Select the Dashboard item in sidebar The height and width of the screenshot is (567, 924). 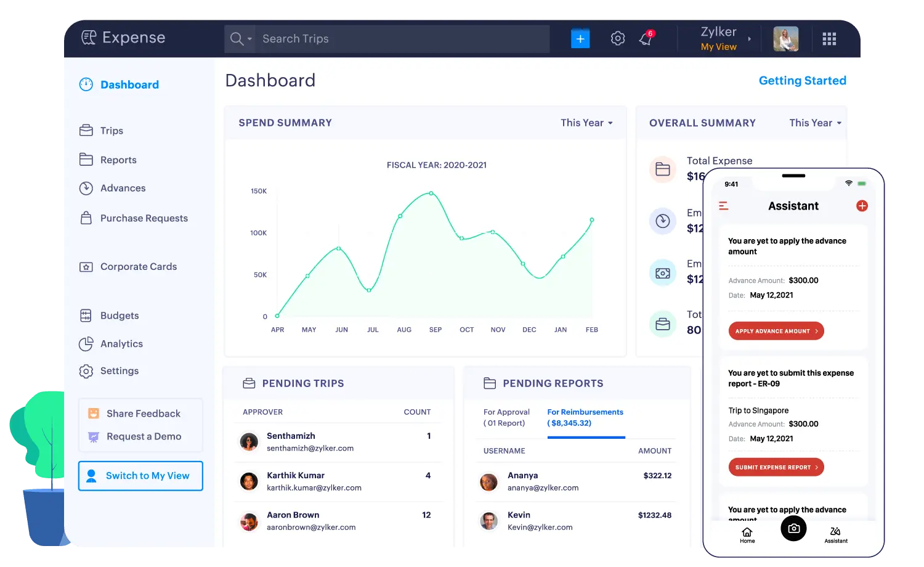pyautogui.click(x=129, y=84)
